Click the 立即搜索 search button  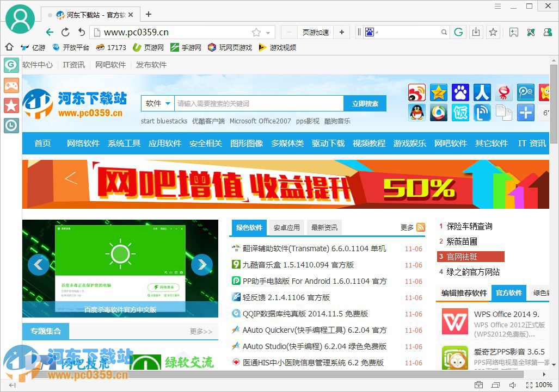[x=365, y=103]
